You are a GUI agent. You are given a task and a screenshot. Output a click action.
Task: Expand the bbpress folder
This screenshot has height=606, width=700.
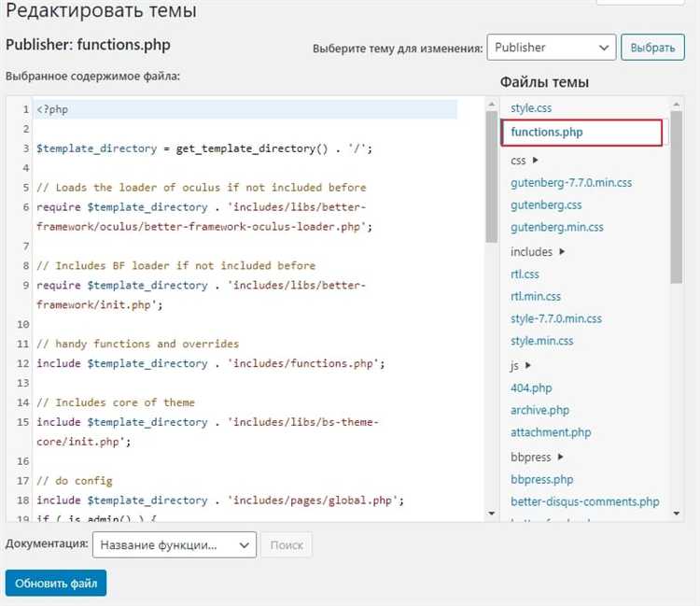click(537, 458)
